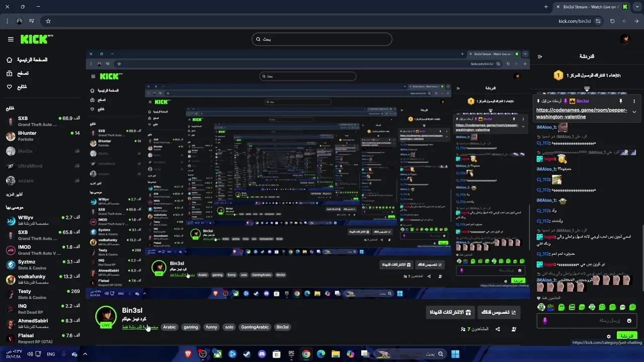Open Epic Games launcher from taskbar

click(291, 354)
